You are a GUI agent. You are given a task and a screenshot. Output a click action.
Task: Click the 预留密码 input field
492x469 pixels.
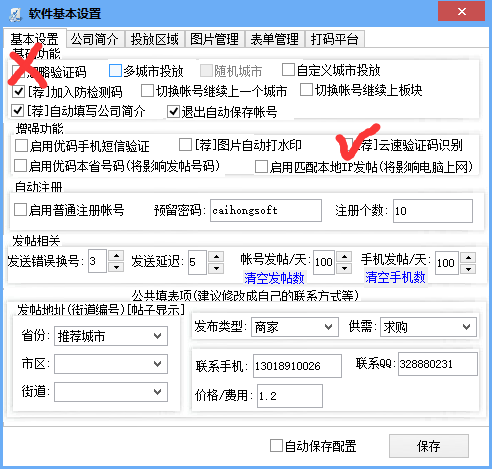[x=266, y=210]
